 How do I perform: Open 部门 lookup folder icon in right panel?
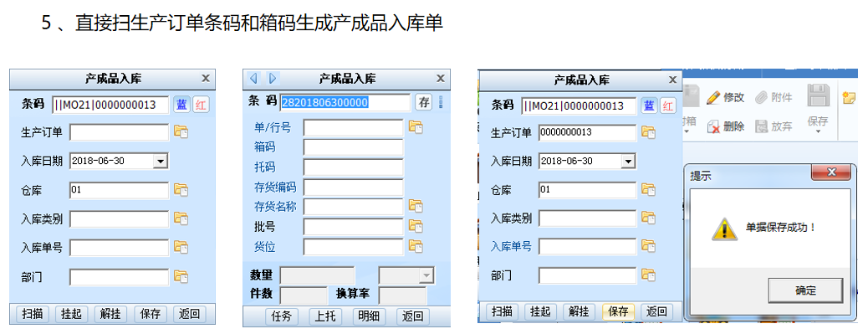pos(648,275)
